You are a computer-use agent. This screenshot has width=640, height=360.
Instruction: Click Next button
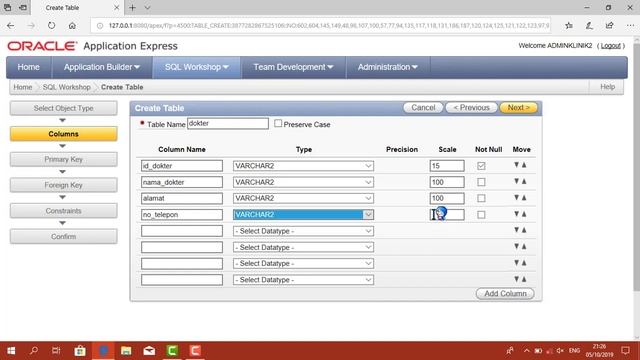[518, 107]
